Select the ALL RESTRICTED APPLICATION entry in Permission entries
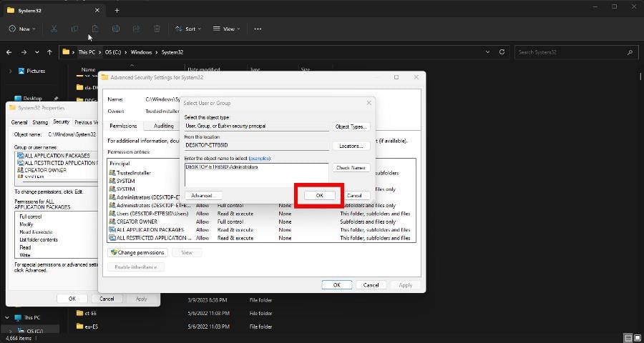 tap(262, 238)
